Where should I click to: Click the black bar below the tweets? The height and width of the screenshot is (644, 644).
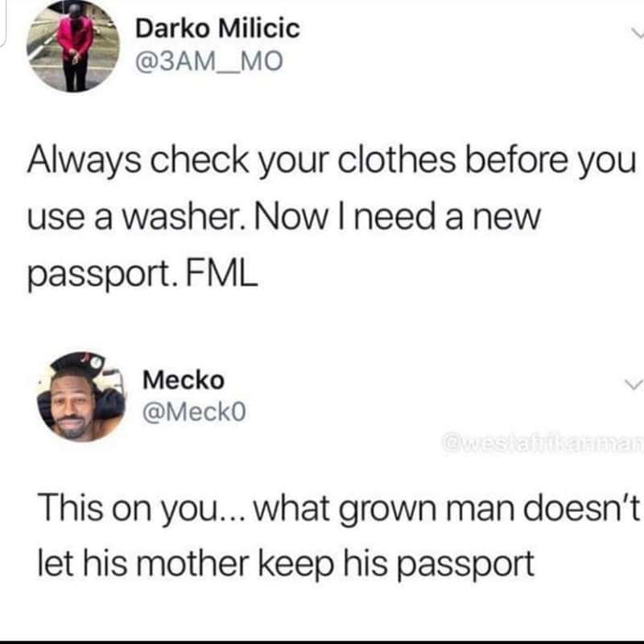pos(322,642)
